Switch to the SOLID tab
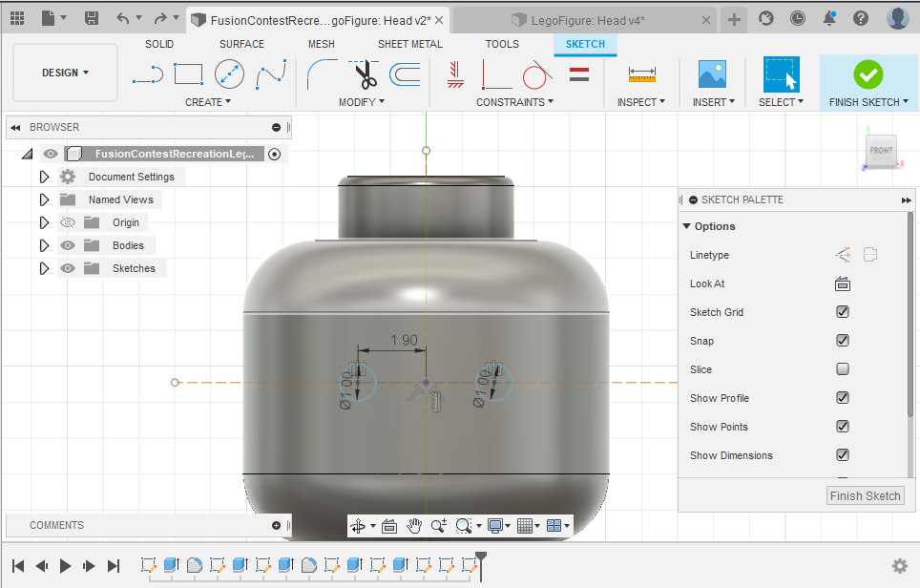This screenshot has width=920, height=588. point(159,44)
